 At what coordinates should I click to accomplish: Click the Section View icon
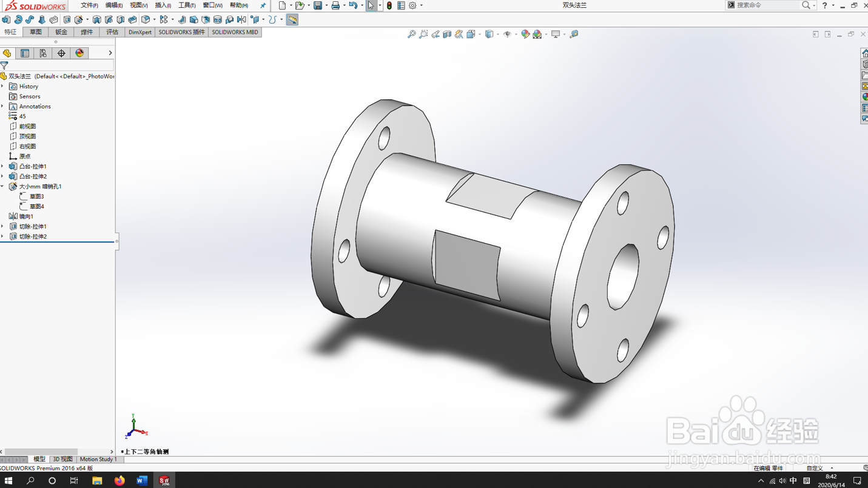[x=447, y=34]
